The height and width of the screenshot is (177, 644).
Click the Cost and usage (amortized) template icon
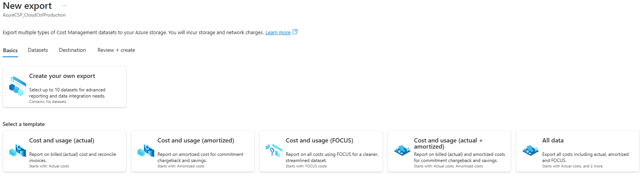tap(146, 151)
